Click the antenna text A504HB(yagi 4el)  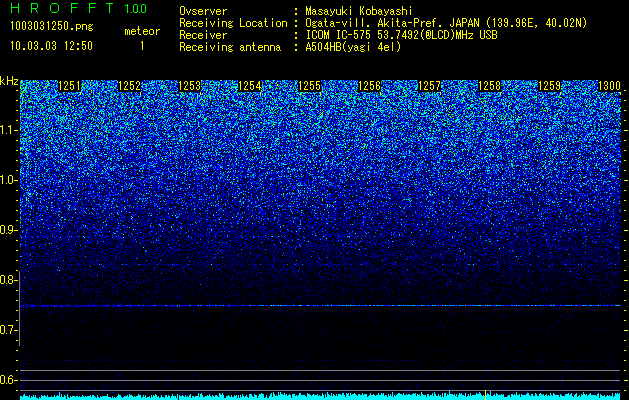tap(353, 47)
